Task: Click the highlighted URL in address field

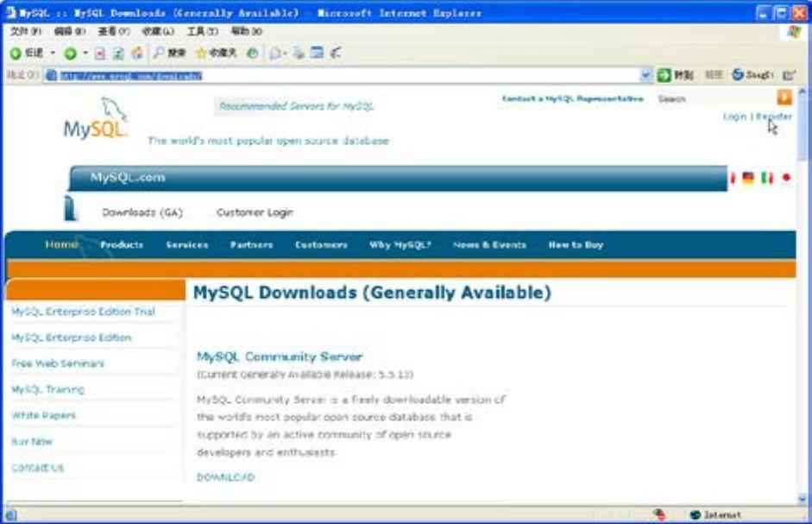Action: (x=130, y=76)
